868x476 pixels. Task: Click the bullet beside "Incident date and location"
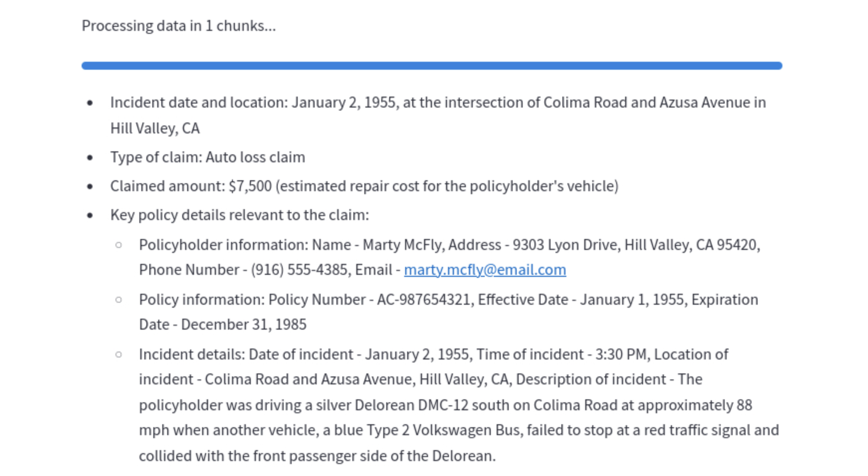[x=90, y=103]
